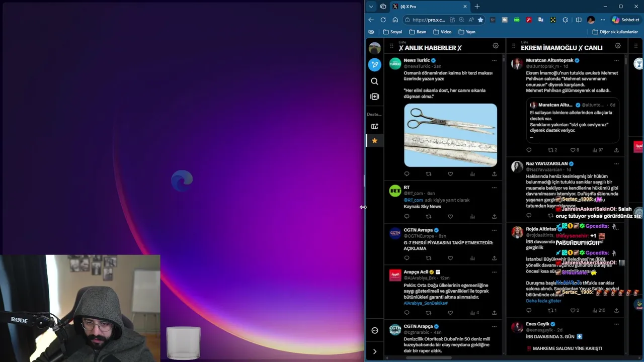Open more menu on RT post
Image resolution: width=644 pixels, height=362 pixels.
coord(494,188)
